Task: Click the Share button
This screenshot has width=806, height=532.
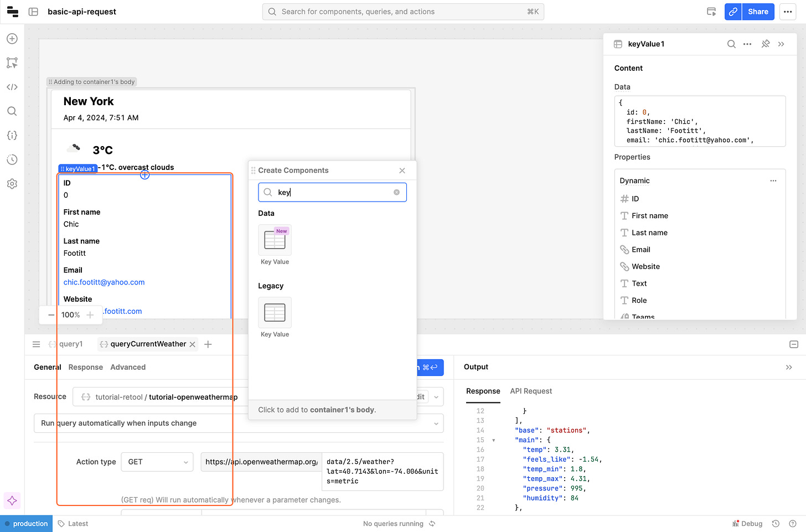Action: pyautogui.click(x=758, y=12)
